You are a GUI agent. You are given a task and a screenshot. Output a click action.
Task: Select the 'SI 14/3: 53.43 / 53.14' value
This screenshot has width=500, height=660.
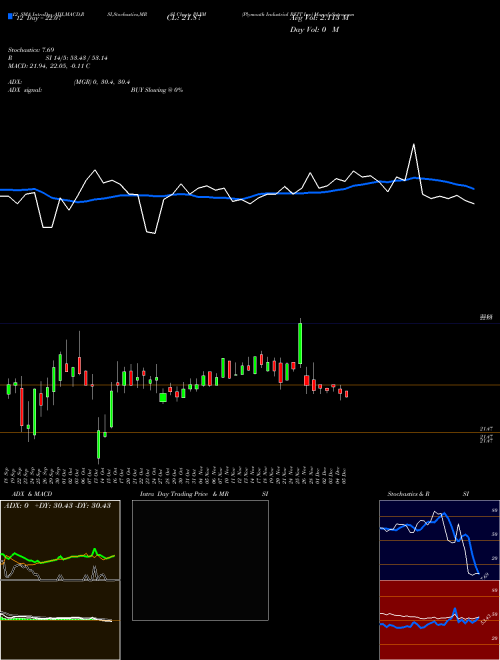tap(76, 58)
